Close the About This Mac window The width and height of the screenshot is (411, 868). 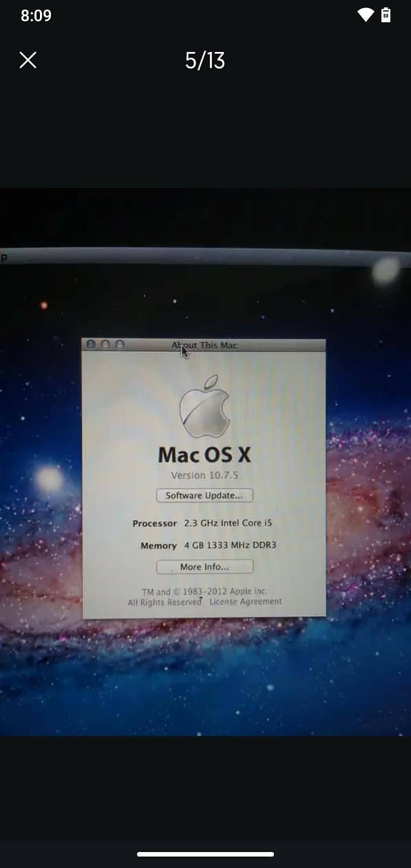(x=91, y=344)
